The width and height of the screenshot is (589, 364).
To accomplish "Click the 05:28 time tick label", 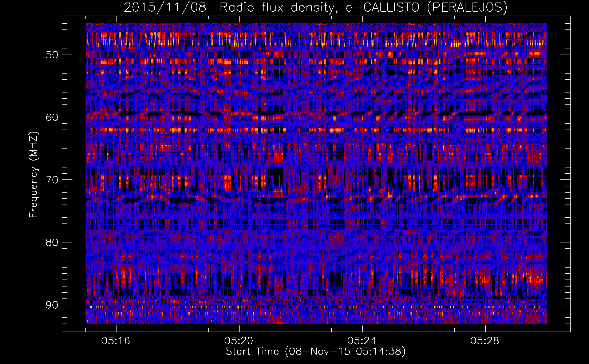I will click(x=485, y=341).
